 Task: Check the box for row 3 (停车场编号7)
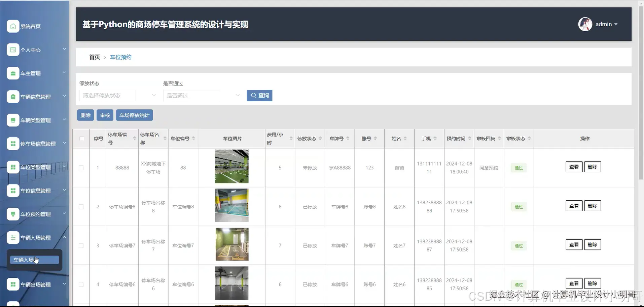point(81,246)
